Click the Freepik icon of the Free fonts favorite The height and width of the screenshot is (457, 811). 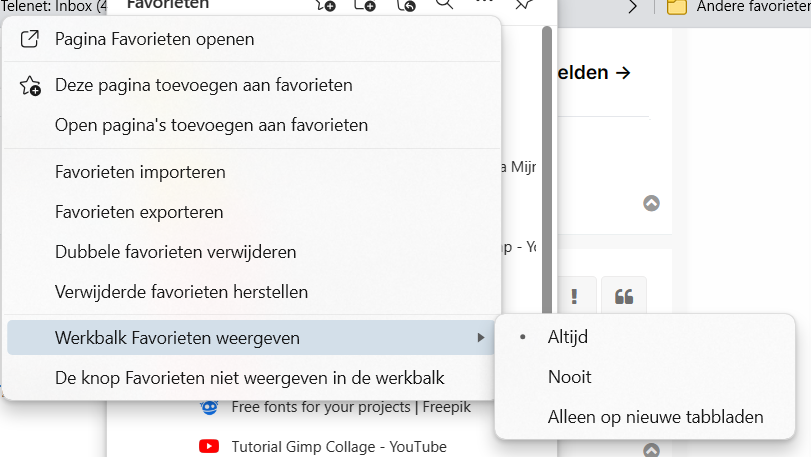click(x=209, y=407)
